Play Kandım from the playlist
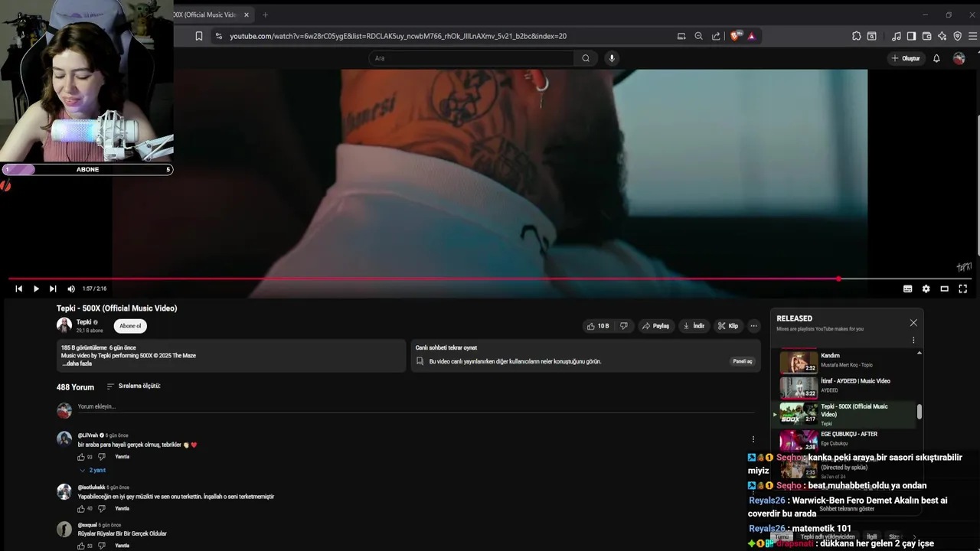The width and height of the screenshot is (980, 551). (846, 361)
